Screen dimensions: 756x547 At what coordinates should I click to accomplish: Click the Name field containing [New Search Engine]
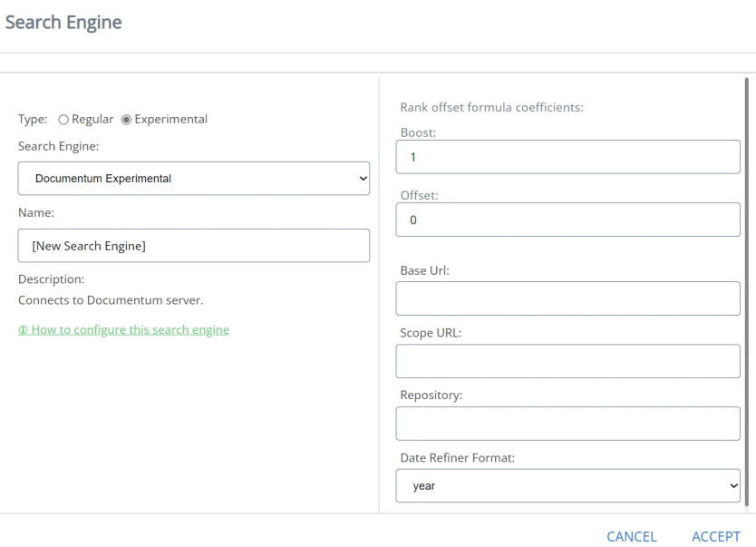(193, 245)
